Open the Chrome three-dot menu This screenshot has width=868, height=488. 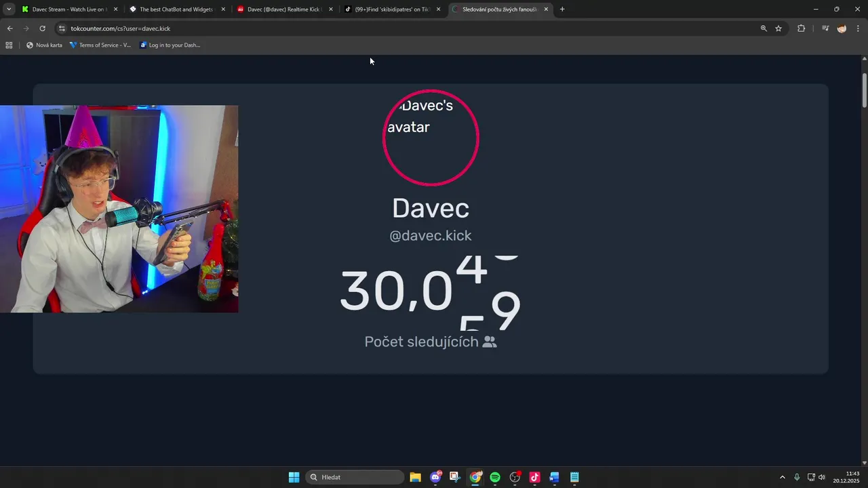coord(858,28)
